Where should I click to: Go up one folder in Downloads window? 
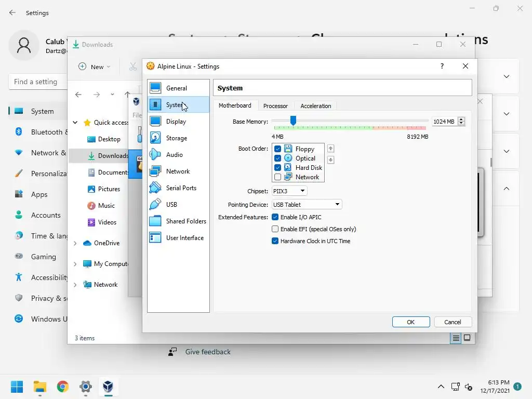[127, 95]
